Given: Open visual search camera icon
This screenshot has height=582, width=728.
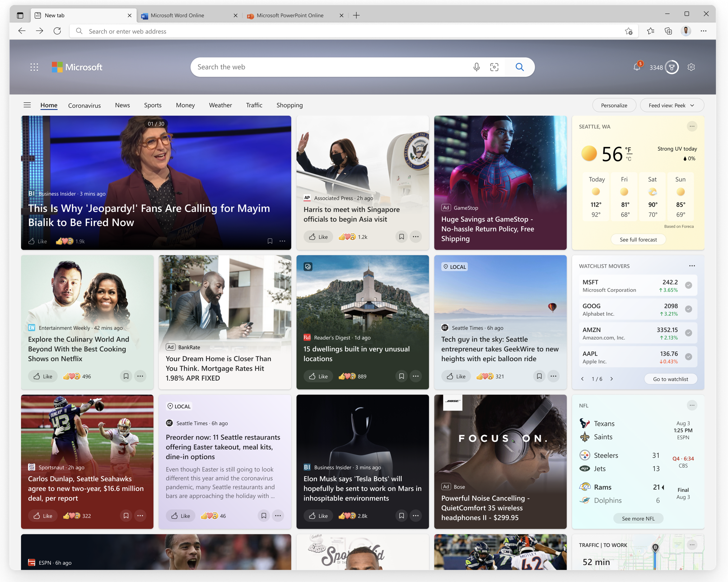Looking at the screenshot, I should pos(494,67).
